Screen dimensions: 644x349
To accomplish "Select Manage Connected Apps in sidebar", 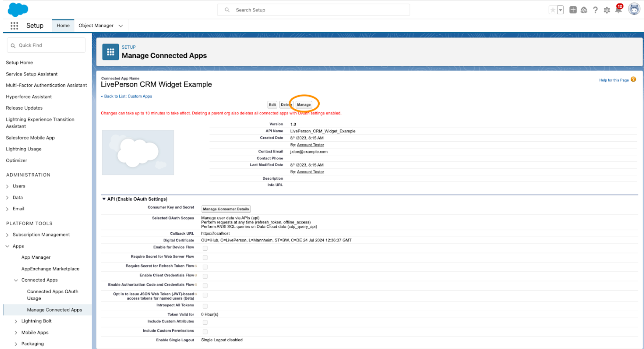I will [55, 310].
